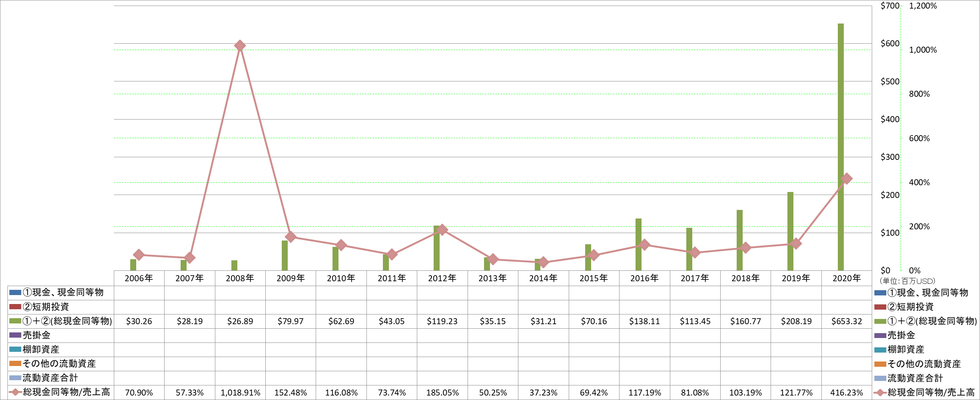Click the $79.97 table cell

pyautogui.click(x=291, y=321)
